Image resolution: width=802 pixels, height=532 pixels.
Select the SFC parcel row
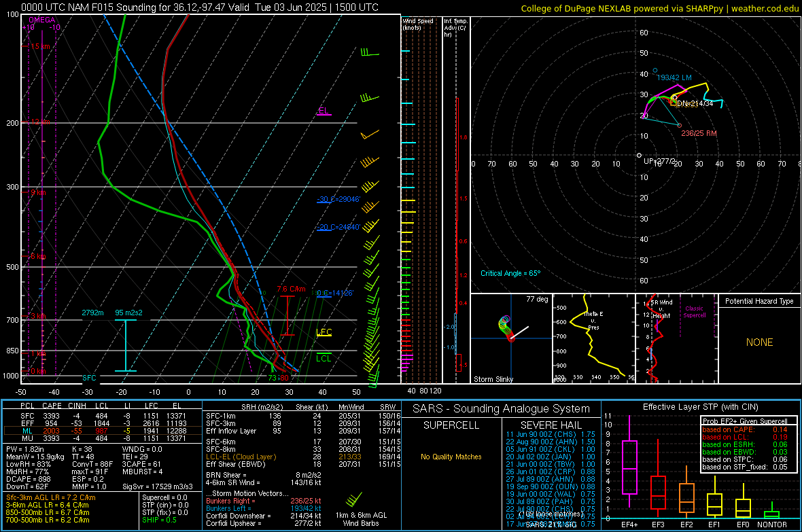(103, 416)
